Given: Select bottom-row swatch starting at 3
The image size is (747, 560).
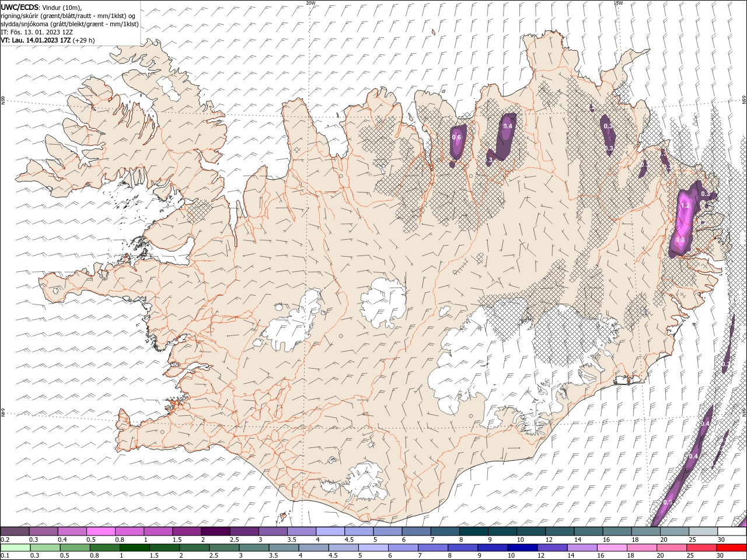Looking at the screenshot, I should click(x=253, y=548).
